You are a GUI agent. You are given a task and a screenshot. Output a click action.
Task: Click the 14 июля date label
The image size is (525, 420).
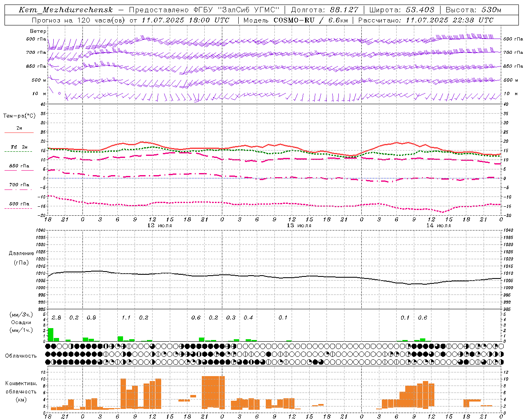[438, 226]
